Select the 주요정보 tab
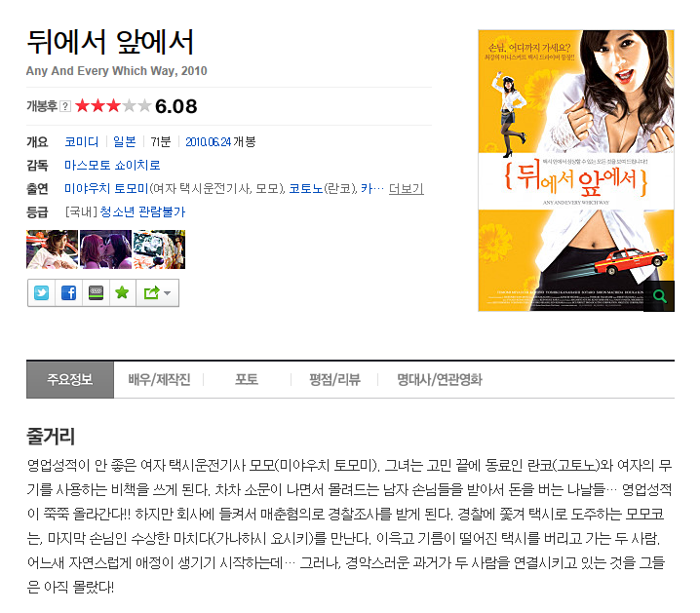Screen dimensions: 700x613 point(70,380)
